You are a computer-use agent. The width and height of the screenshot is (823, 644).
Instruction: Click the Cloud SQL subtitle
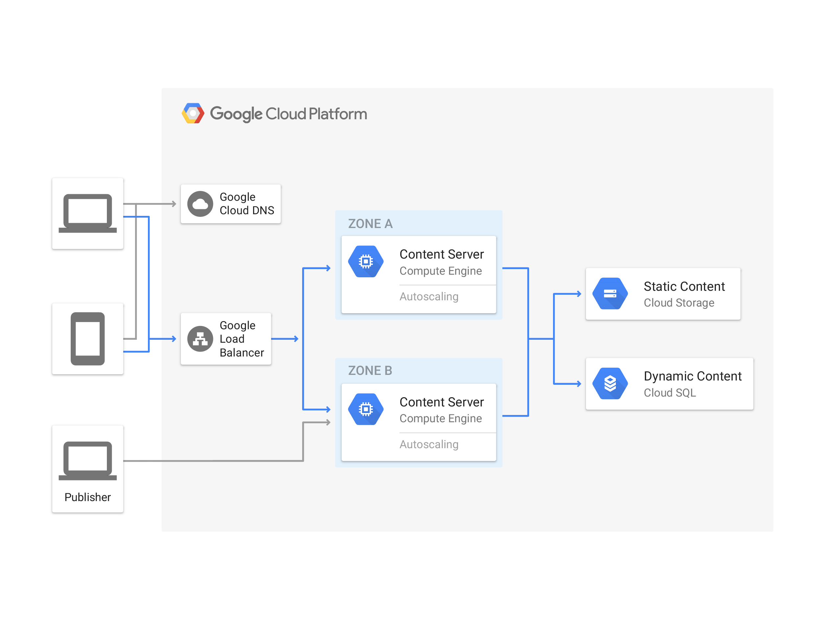click(x=670, y=393)
